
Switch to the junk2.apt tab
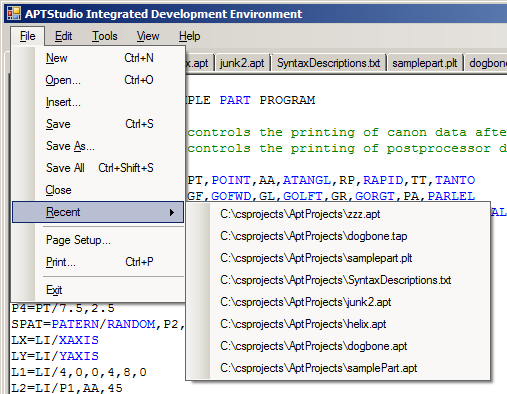(x=242, y=63)
